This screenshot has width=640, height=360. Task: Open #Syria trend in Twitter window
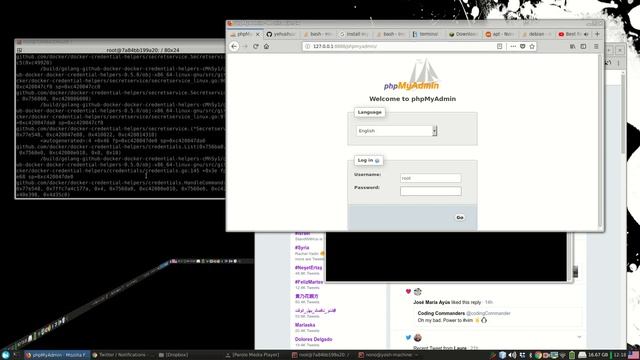(302, 248)
